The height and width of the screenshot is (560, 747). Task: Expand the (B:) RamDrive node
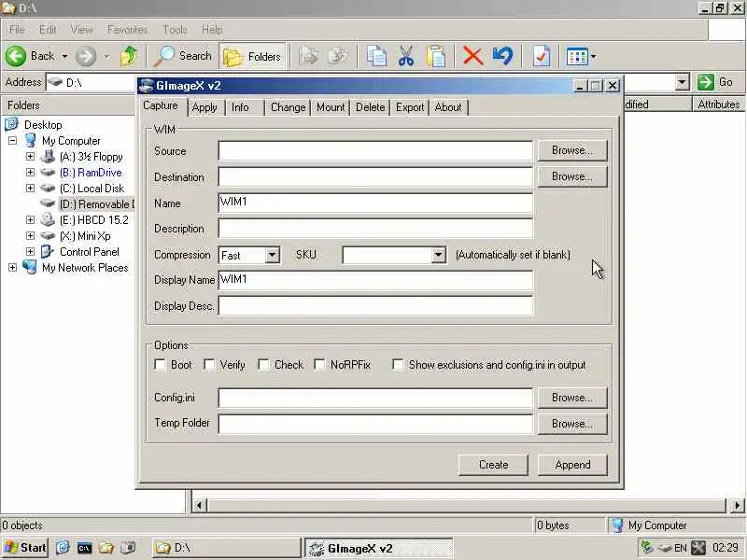click(x=30, y=172)
